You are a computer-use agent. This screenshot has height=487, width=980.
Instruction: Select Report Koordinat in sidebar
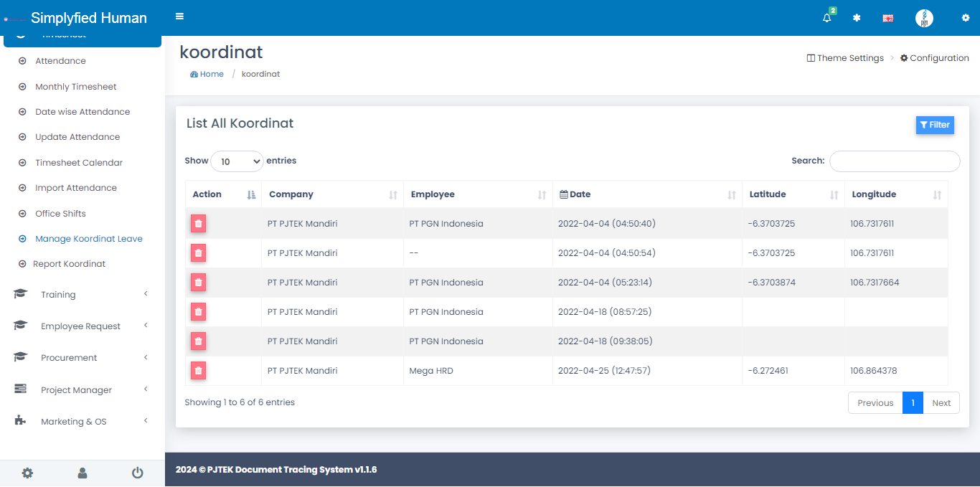tap(69, 264)
